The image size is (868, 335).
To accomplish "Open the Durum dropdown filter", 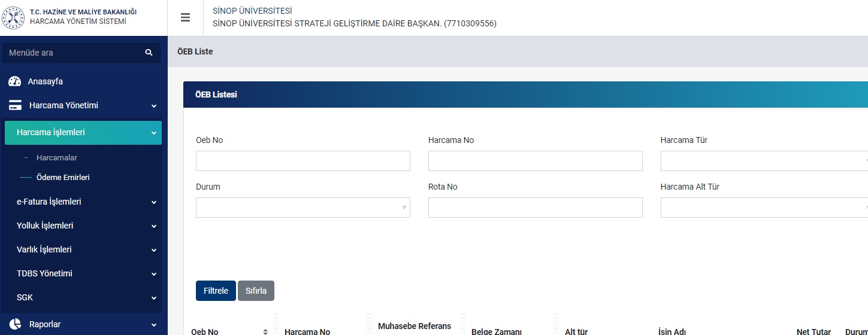I will (x=303, y=208).
